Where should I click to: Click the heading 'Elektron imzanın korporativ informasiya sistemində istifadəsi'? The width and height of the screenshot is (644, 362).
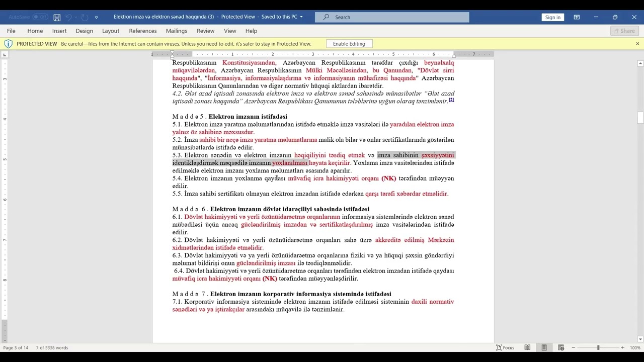[x=301, y=294]
